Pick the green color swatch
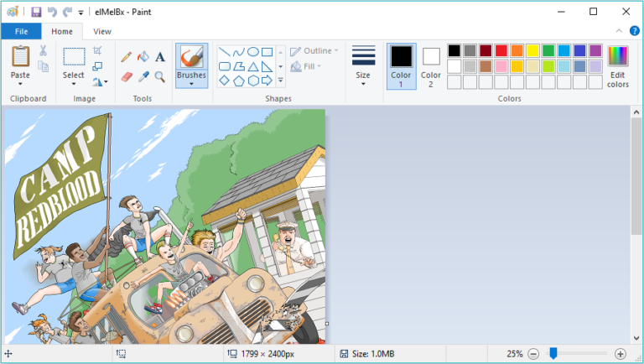The width and height of the screenshot is (644, 364). click(548, 50)
